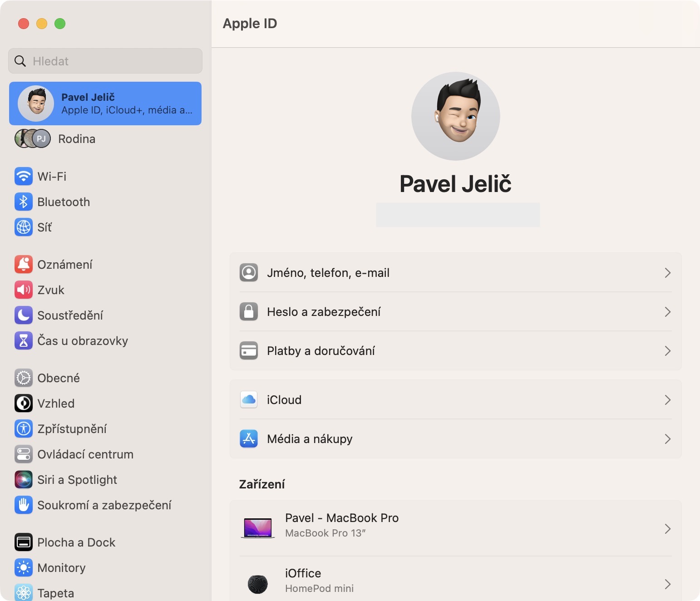Image resolution: width=700 pixels, height=601 pixels.
Task: Select Rodina label in sidebar
Action: pos(77,139)
